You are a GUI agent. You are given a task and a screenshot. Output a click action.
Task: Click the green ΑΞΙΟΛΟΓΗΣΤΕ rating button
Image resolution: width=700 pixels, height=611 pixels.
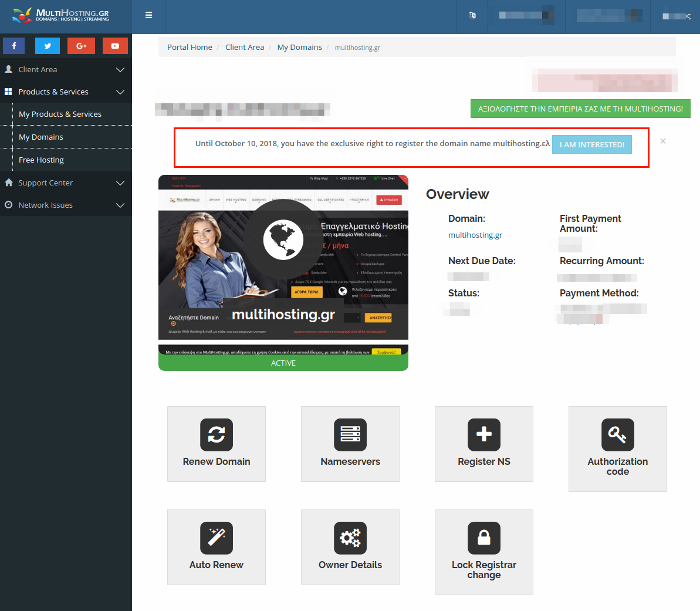point(580,109)
